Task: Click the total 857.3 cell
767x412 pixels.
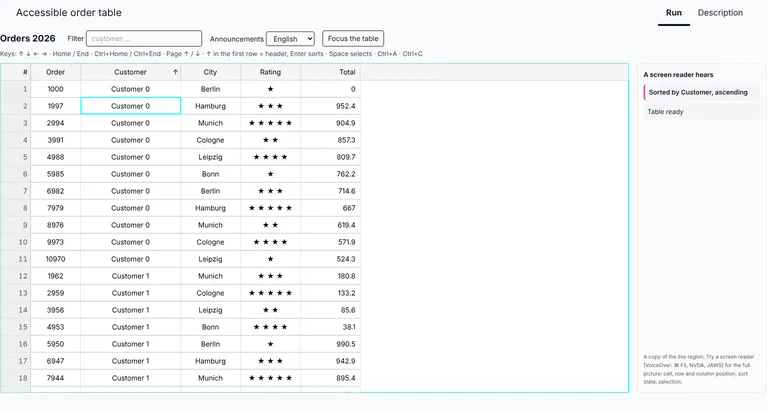Action: coord(330,140)
